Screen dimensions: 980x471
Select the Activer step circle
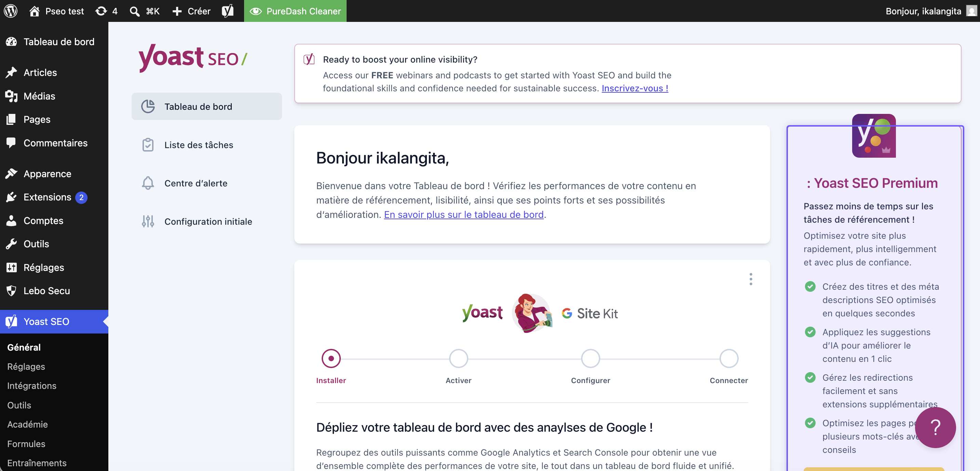[458, 358]
